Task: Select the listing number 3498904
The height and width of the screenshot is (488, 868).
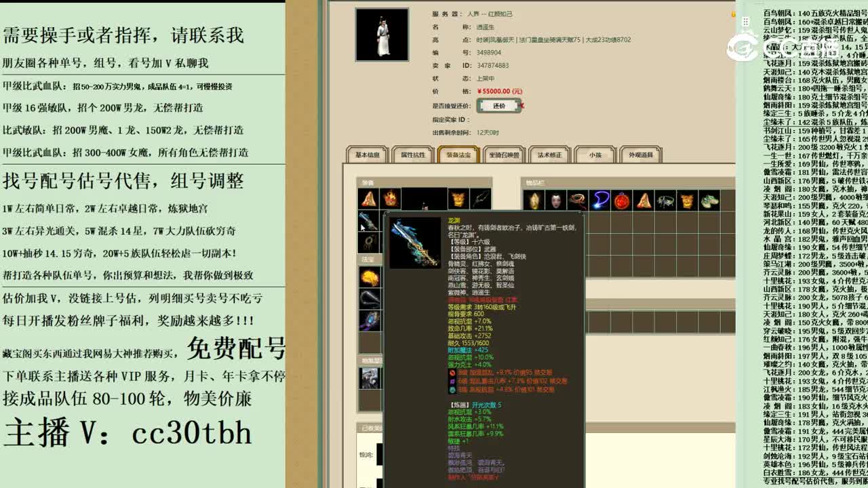Action: 489,52
